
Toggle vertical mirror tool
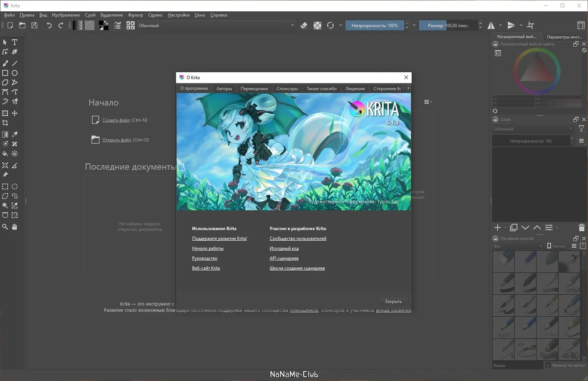click(511, 25)
